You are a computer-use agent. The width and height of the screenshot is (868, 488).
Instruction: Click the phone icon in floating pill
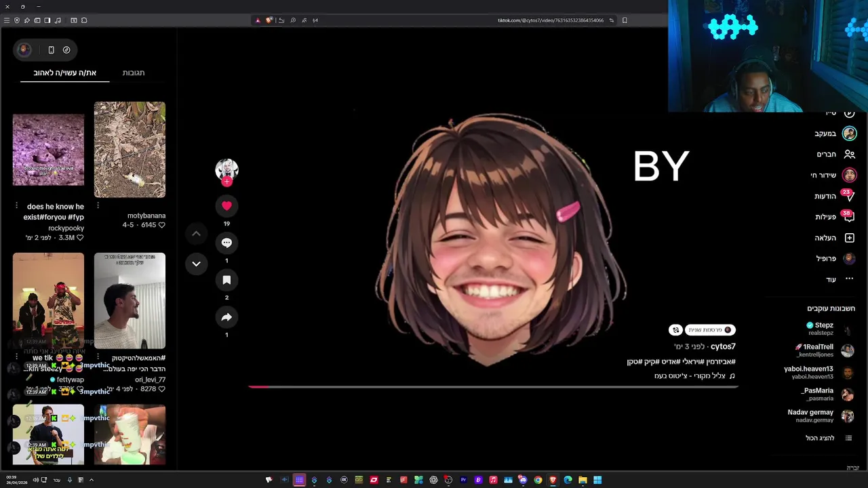click(x=51, y=49)
